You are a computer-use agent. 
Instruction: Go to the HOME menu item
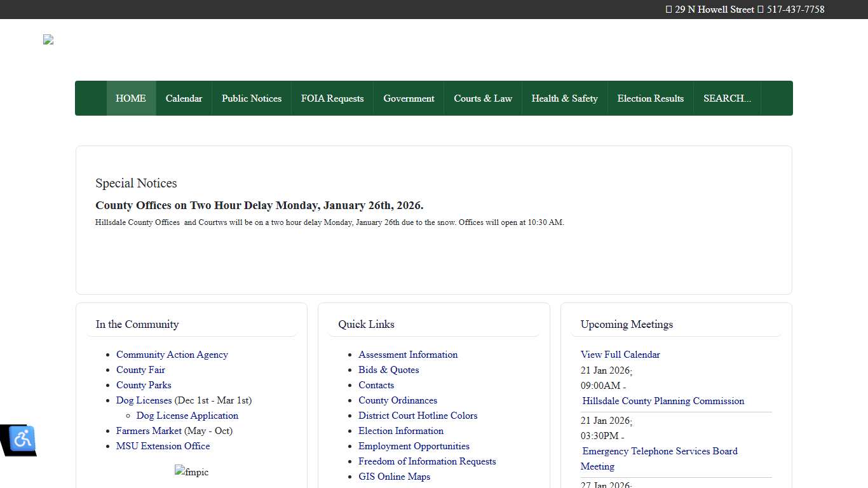click(131, 98)
